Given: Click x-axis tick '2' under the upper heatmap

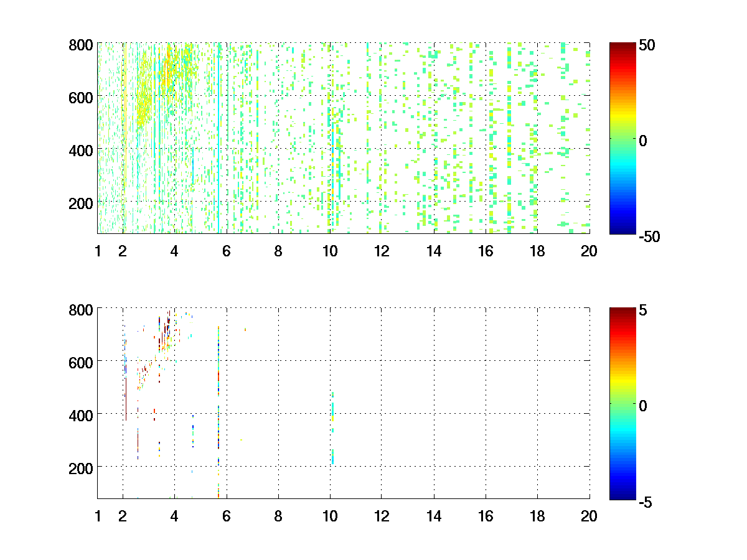Looking at the screenshot, I should (123, 251).
